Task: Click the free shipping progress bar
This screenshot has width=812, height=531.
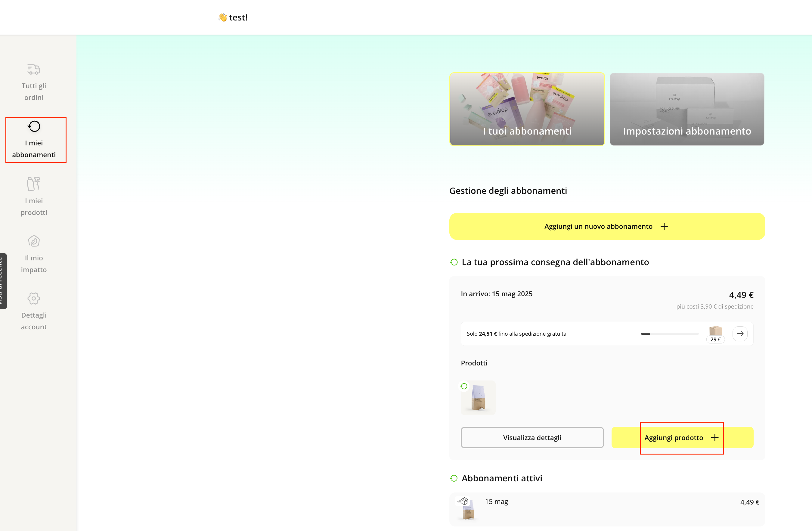Action: tap(669, 334)
